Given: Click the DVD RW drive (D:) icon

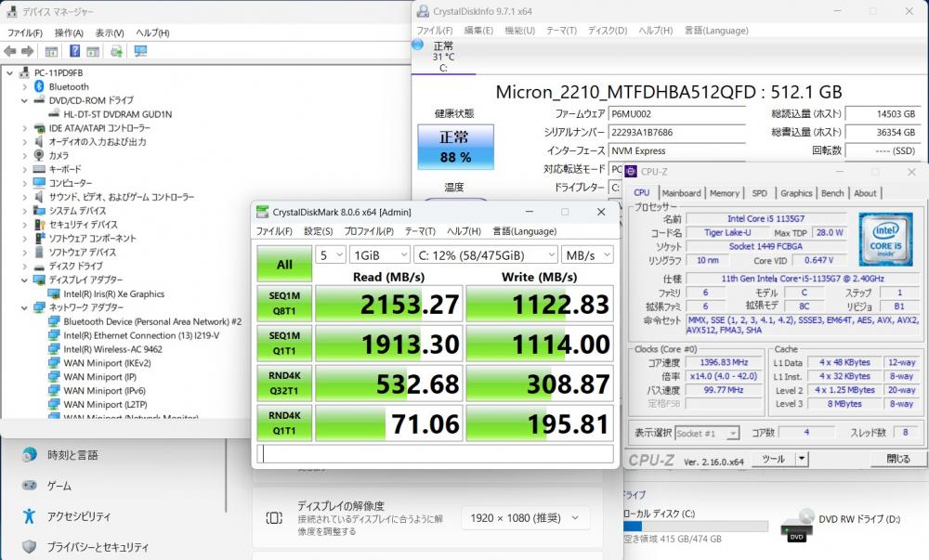Looking at the screenshot, I should 798,525.
